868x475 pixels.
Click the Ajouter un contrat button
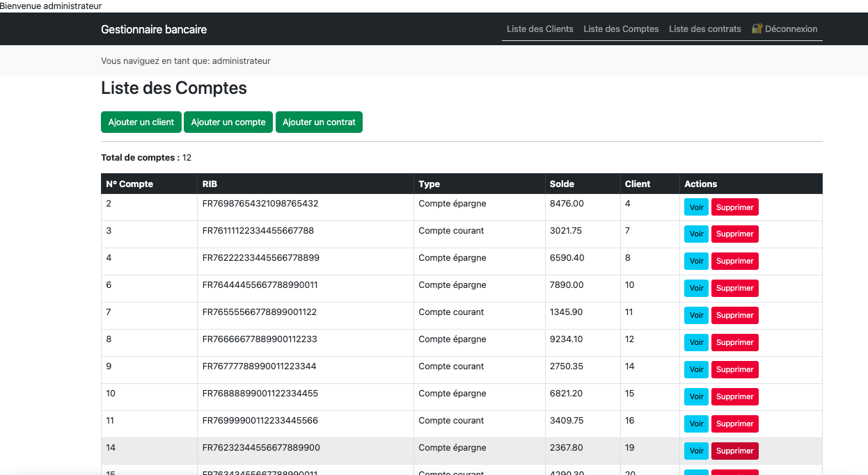[x=319, y=122]
